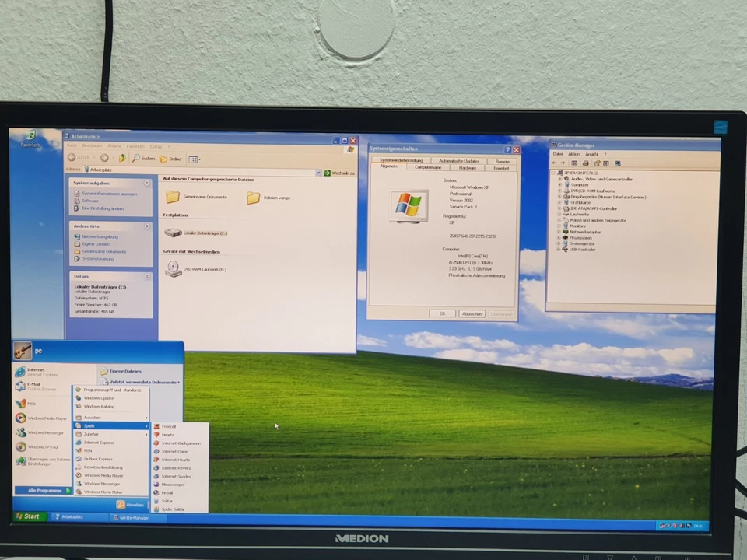Expand the Netzwerkadapter tree node
747x560 pixels.
[x=559, y=232]
